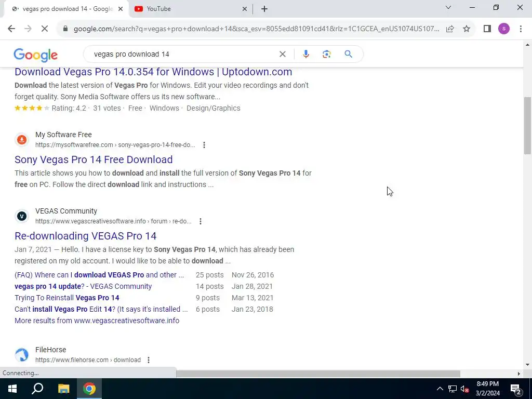Click the scroll down arrow
532x399 pixels.
(527, 365)
